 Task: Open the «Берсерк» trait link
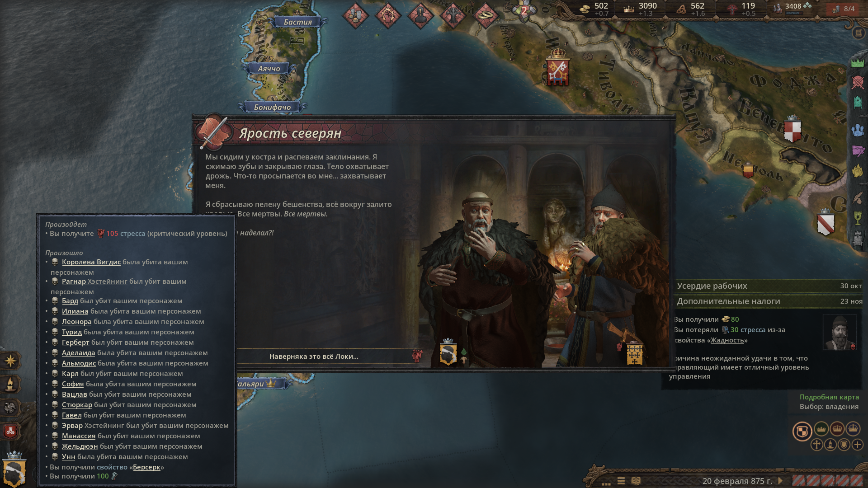tap(146, 467)
